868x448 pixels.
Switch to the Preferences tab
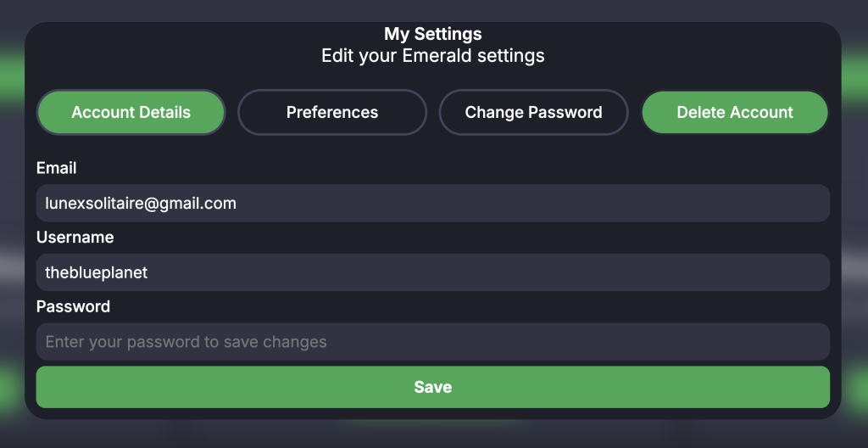tap(332, 112)
